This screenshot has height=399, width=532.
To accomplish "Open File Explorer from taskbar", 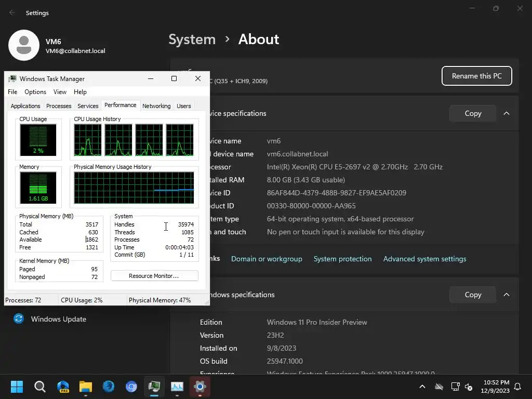I will click(x=86, y=387).
